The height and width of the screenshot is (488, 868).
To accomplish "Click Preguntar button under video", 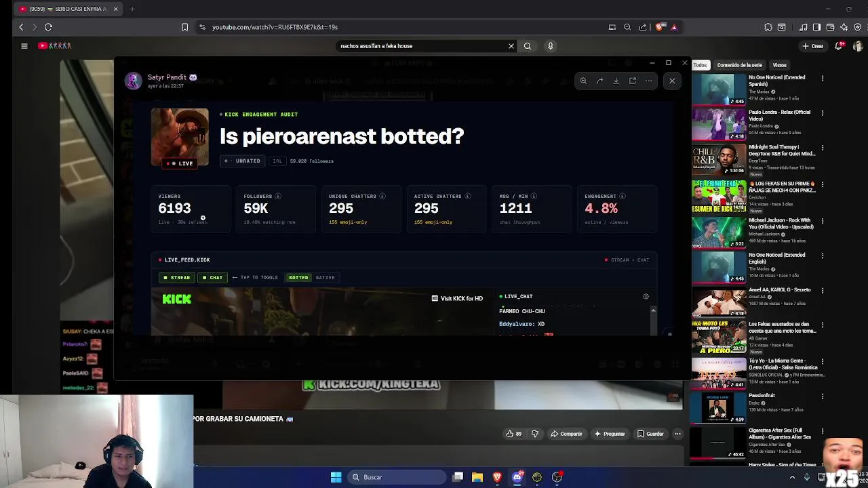I will click(609, 434).
